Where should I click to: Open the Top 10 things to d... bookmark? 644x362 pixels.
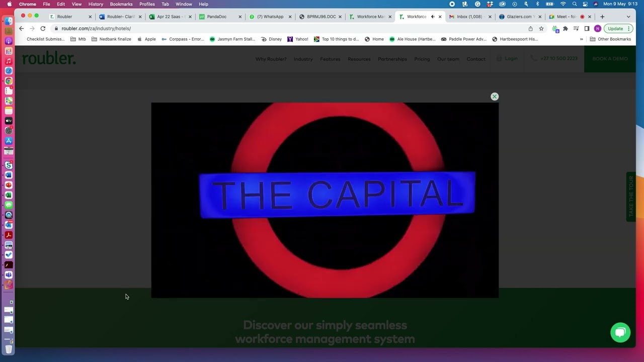pos(337,39)
